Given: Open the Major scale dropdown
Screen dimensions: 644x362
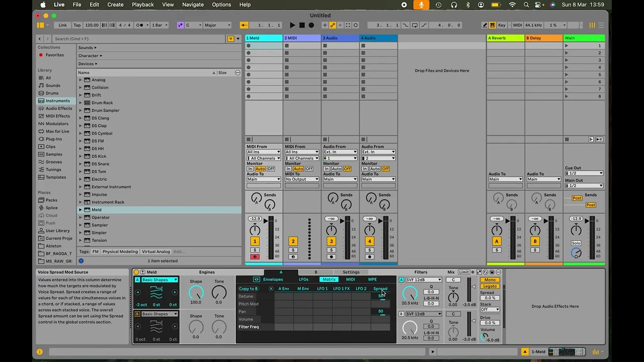Looking at the screenshot, I should tap(217, 25).
